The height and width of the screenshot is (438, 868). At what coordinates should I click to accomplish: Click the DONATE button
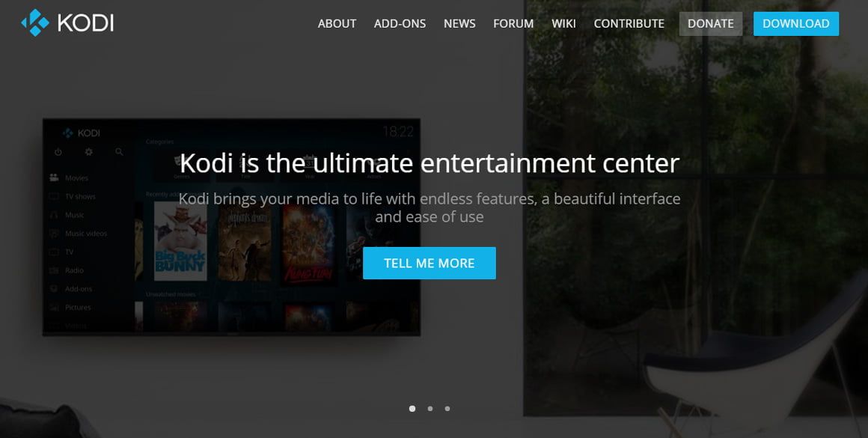[711, 24]
